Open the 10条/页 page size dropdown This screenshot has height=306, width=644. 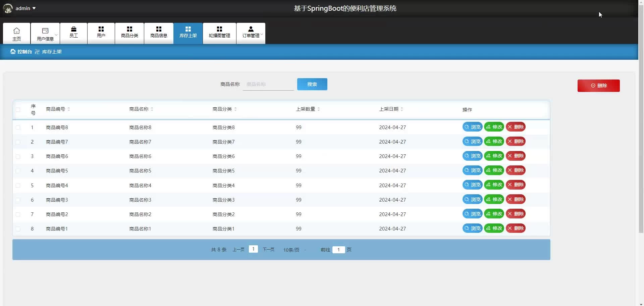click(294, 250)
